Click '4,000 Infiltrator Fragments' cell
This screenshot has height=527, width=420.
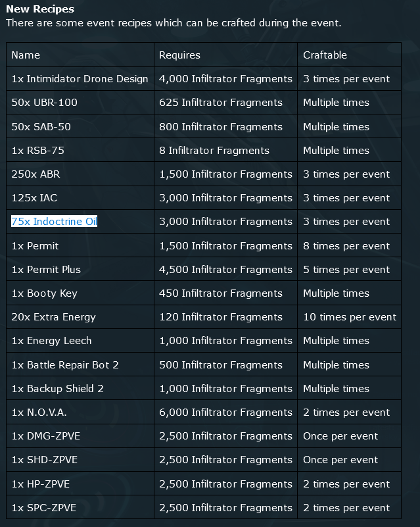point(225,79)
